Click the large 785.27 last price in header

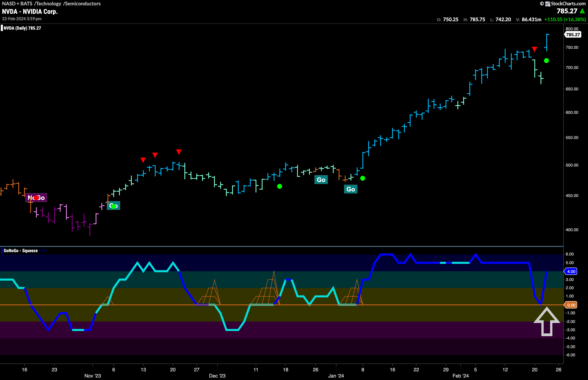567,11
